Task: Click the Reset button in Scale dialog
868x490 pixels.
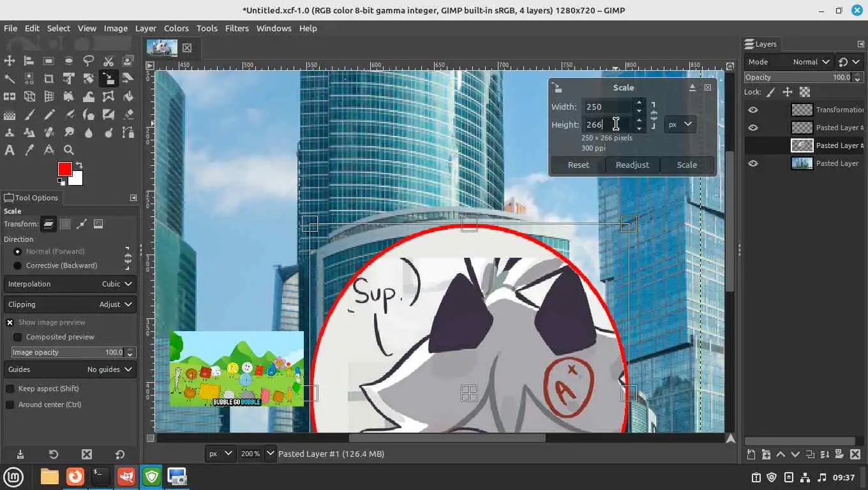Action: coord(578,165)
